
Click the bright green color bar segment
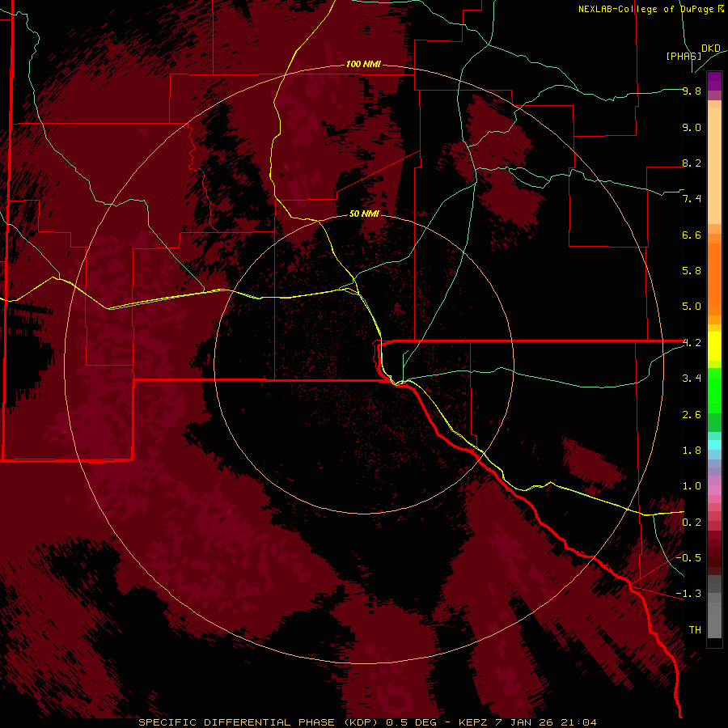(x=714, y=391)
